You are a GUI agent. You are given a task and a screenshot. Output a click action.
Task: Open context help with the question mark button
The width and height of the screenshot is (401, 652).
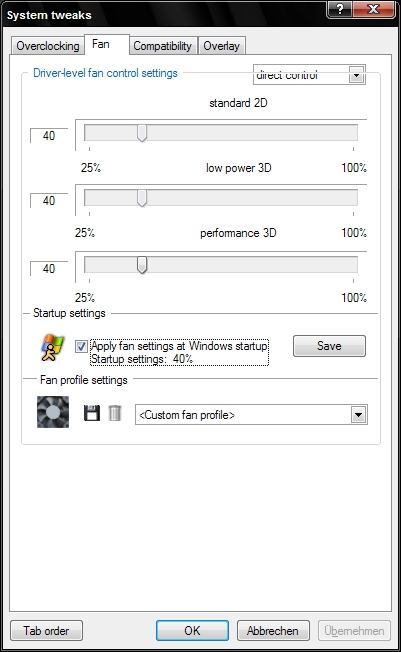339,9
